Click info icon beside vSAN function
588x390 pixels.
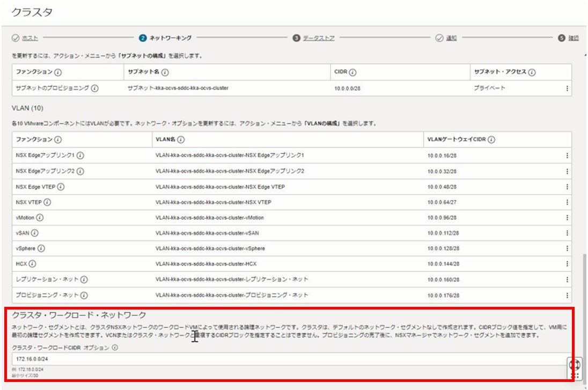click(x=35, y=233)
